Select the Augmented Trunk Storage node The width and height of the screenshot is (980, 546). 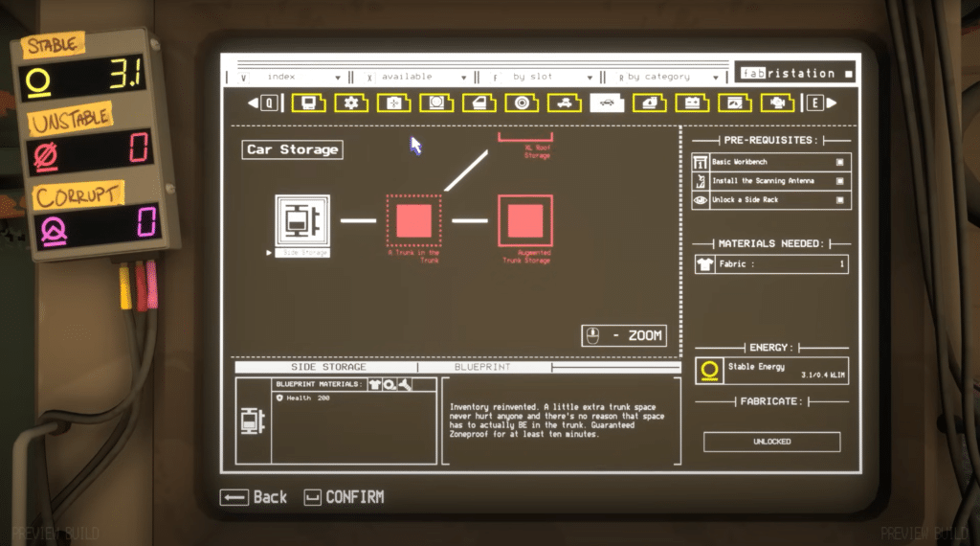525,220
